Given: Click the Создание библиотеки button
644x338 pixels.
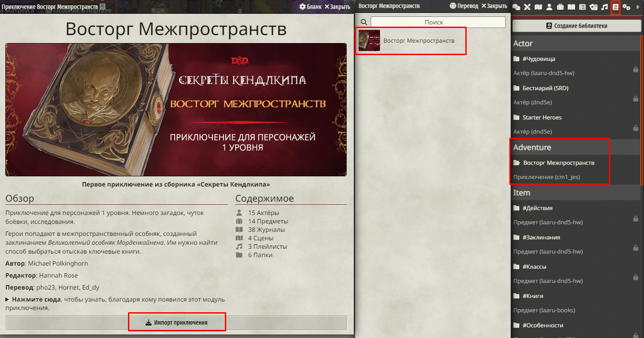Looking at the screenshot, I should pos(576,26).
